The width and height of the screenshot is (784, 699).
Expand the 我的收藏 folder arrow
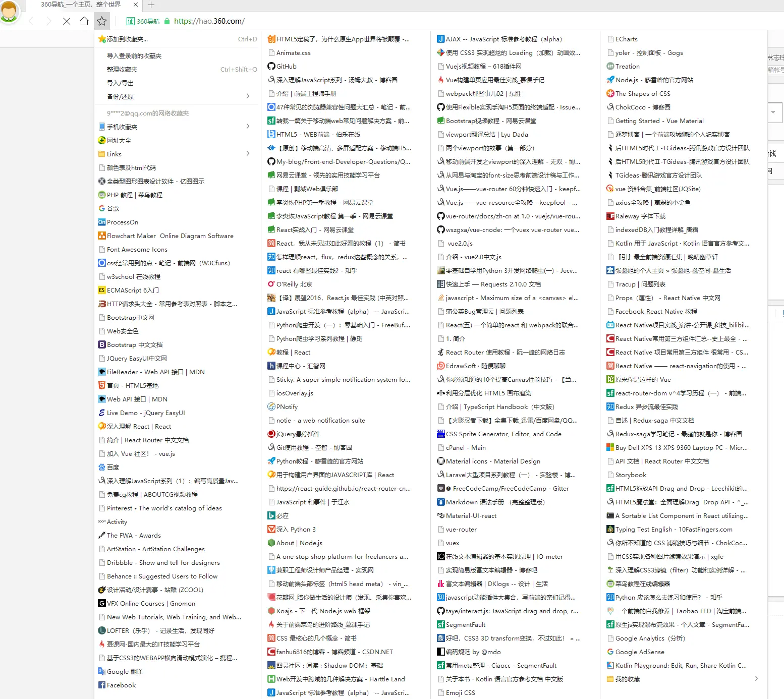(x=756, y=678)
